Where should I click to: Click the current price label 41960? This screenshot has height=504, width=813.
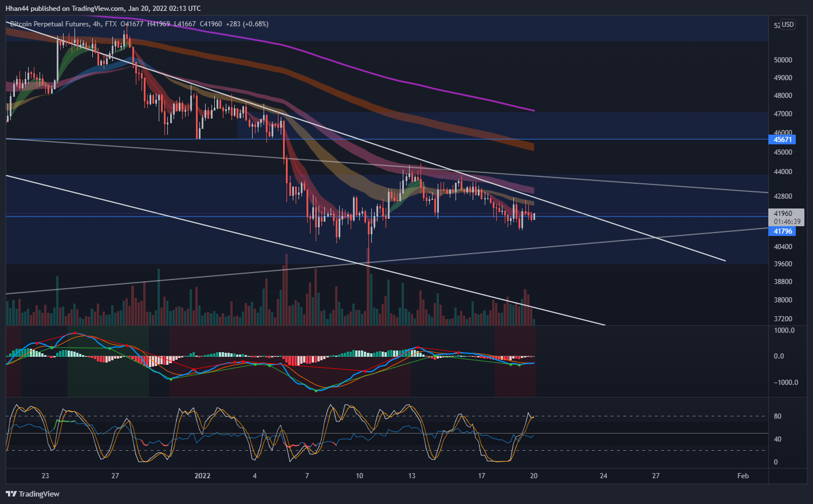783,214
